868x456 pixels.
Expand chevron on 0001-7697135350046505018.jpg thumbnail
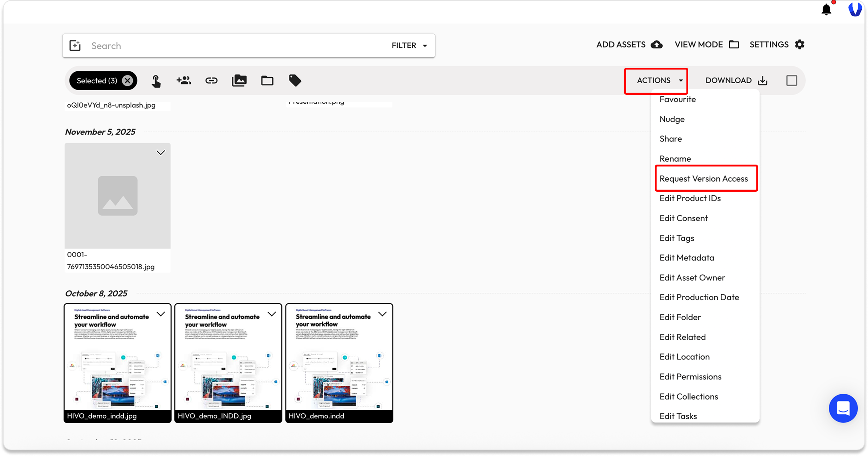(160, 153)
